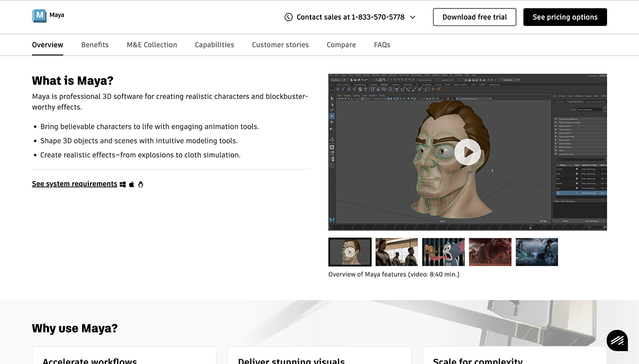This screenshot has height=364, width=639.
Task: Click the "Why use Maya?" heading
Action: pos(75,328)
